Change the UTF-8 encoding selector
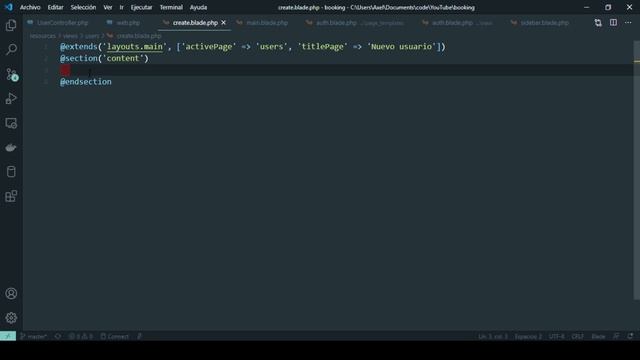The image size is (640, 360). click(x=556, y=336)
